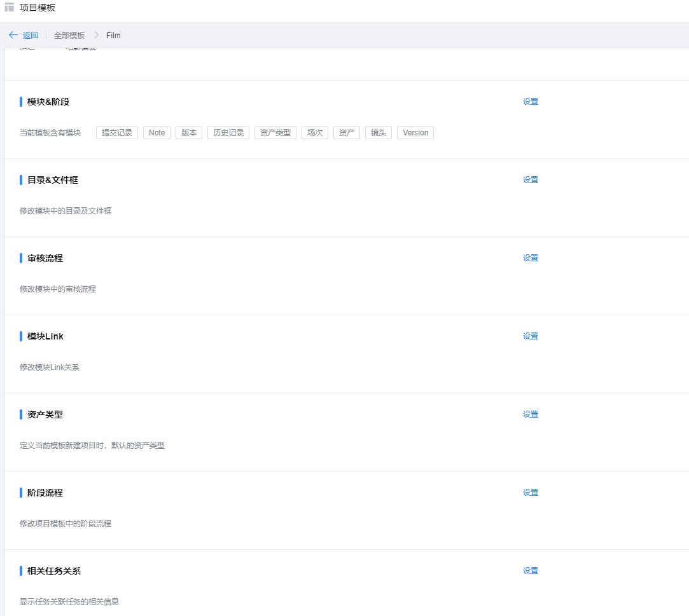Viewport: 689px width, 616px height.
Task: Click description 修改模块中的目录及文件框
Action: point(66,211)
